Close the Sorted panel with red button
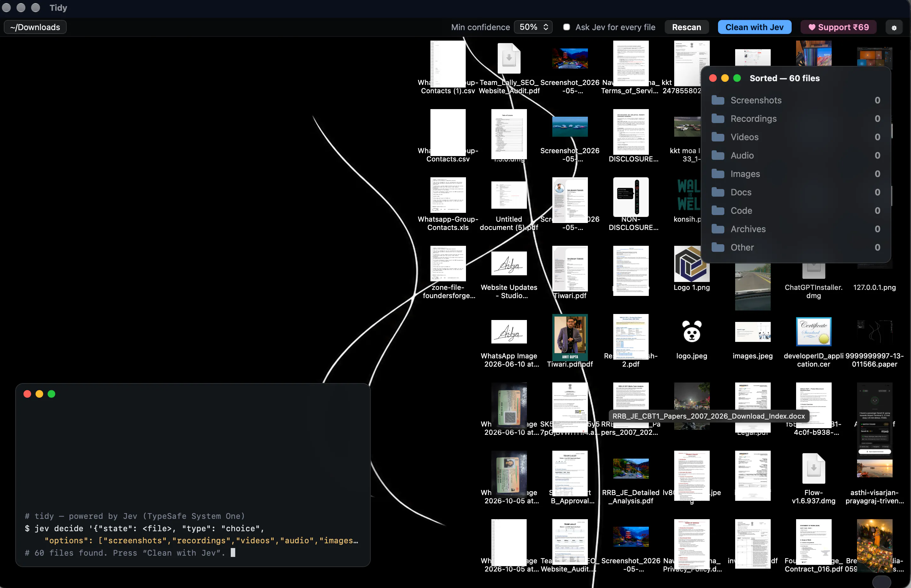 [713, 78]
